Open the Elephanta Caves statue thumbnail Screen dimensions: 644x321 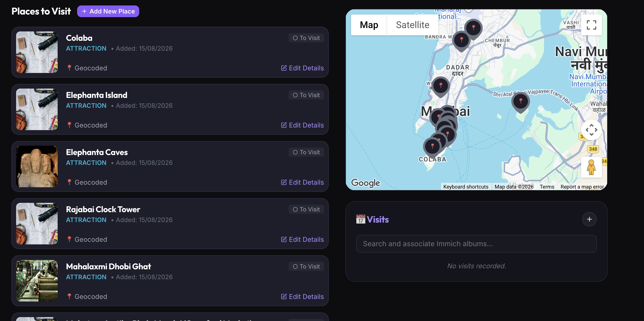(37, 166)
